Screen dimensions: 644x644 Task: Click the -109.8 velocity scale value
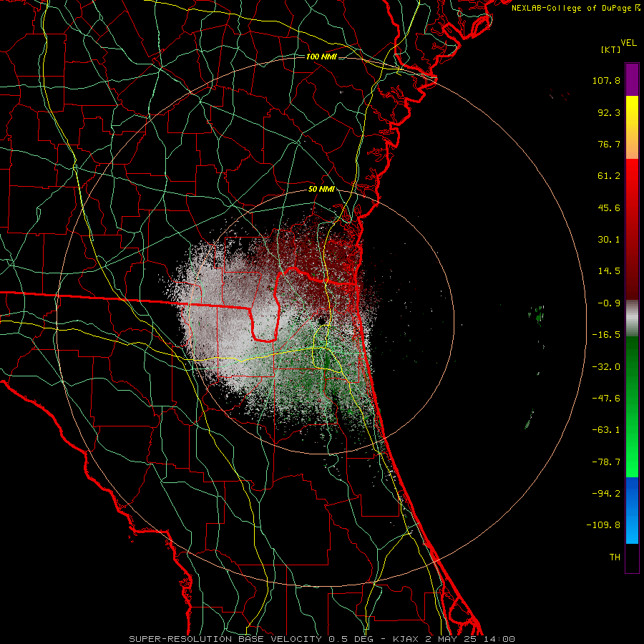[603, 525]
